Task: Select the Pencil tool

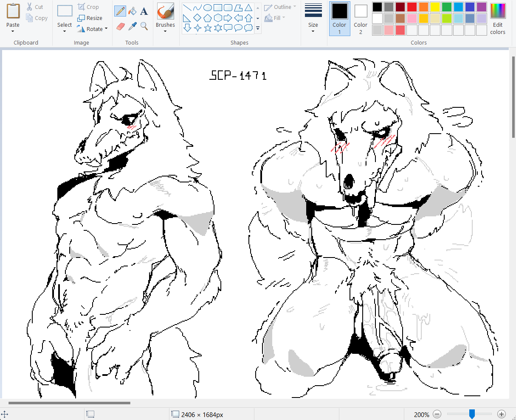Action: pyautogui.click(x=120, y=11)
